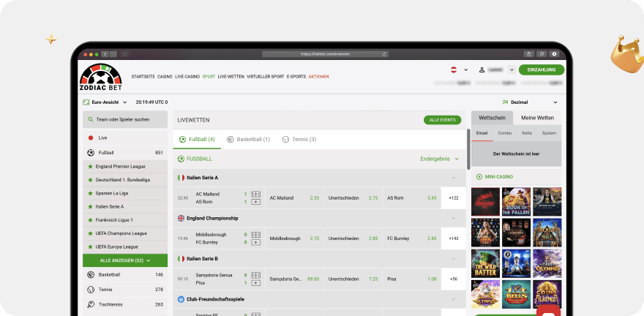Click the green Einzahlung button

(x=542, y=70)
